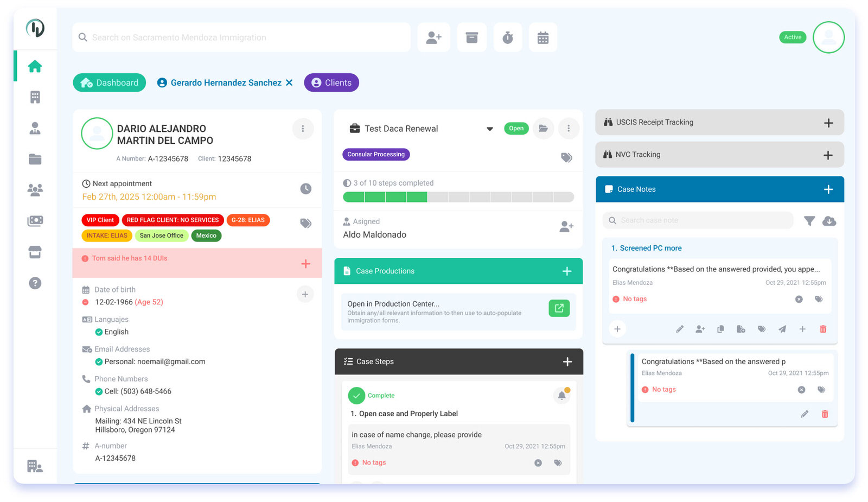Toggle the Open case status badge
This screenshot has width=868, height=502.
pos(516,129)
